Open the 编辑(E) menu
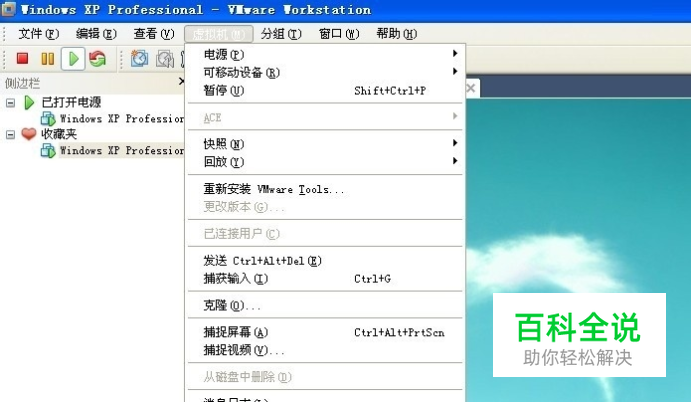Viewport: 691px width, 402px height. [x=96, y=34]
